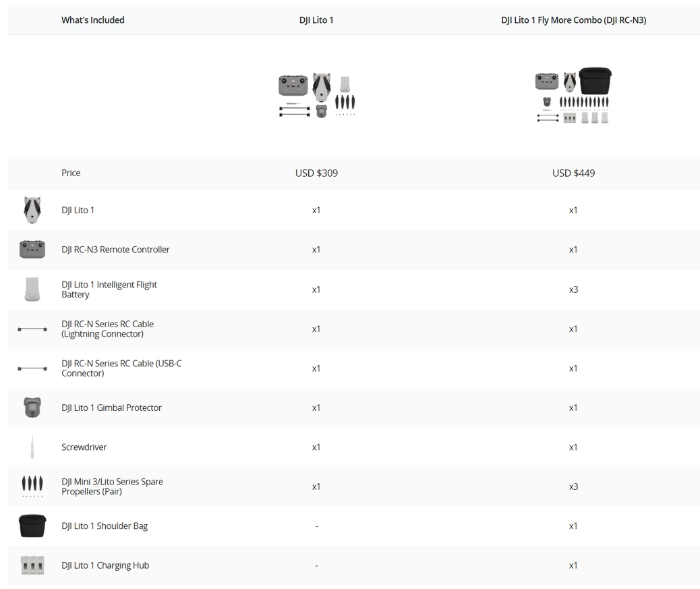Click the 'Screwdriver' label
This screenshot has width=700, height=589.
(x=84, y=447)
